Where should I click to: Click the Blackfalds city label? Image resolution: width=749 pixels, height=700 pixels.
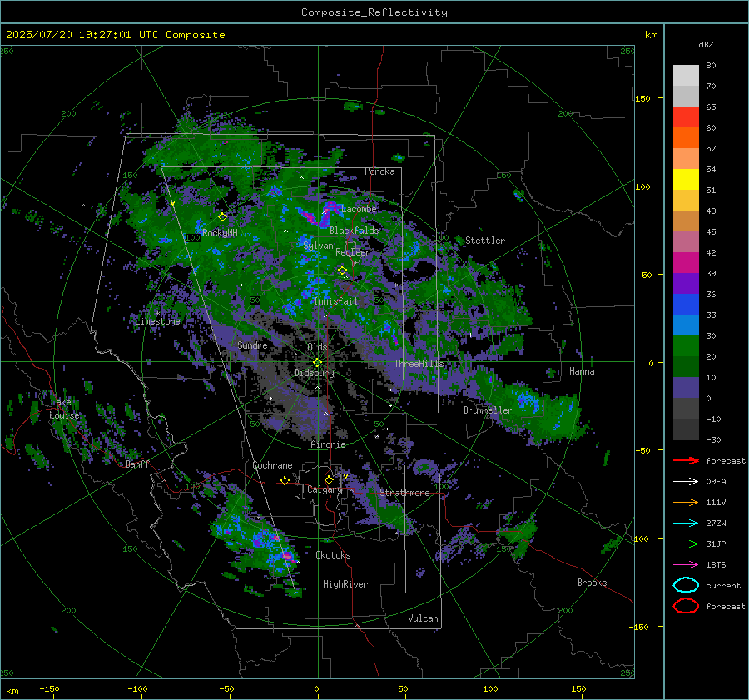coord(354,231)
